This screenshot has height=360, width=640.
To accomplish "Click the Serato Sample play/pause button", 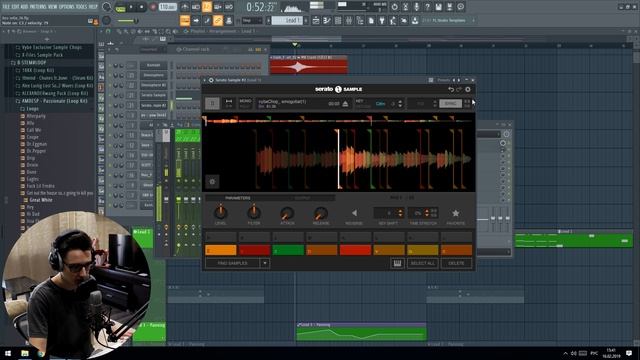I will (212, 104).
